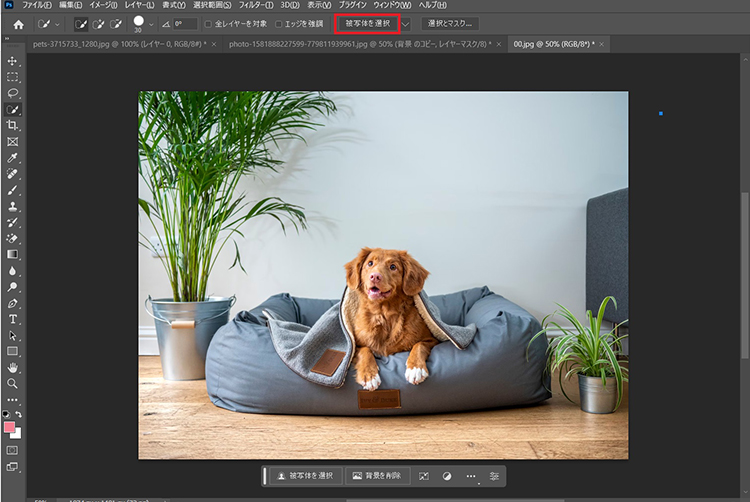Close the 00.jpg document tab
The image size is (750, 502).
coord(601,44)
